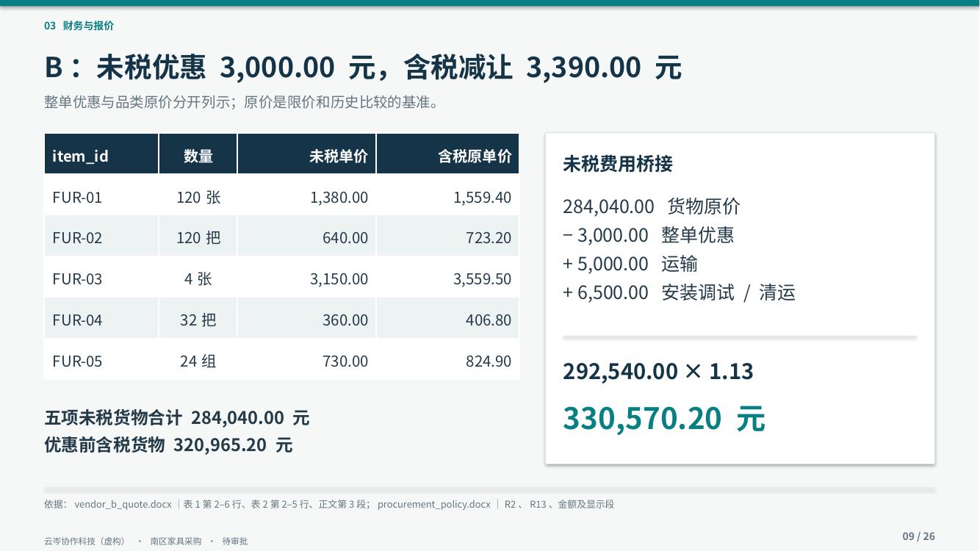The height and width of the screenshot is (551, 980).
Task: Click the quantity cell 32 把
Action: point(198,320)
